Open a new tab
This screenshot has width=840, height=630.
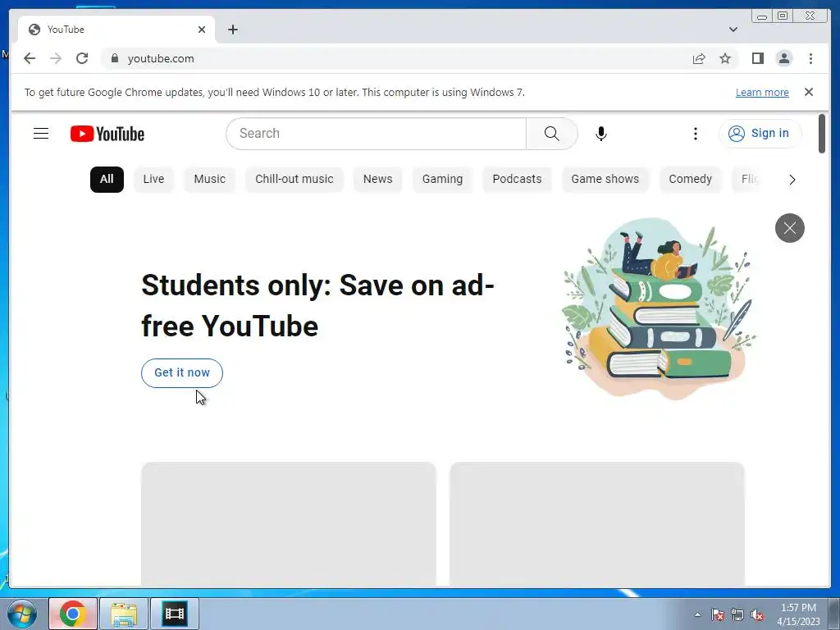click(x=232, y=30)
